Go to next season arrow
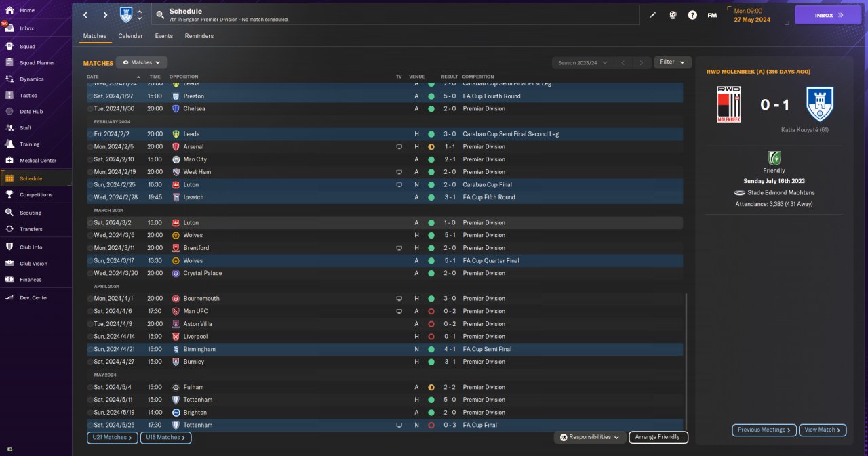The width and height of the screenshot is (868, 456). point(642,62)
